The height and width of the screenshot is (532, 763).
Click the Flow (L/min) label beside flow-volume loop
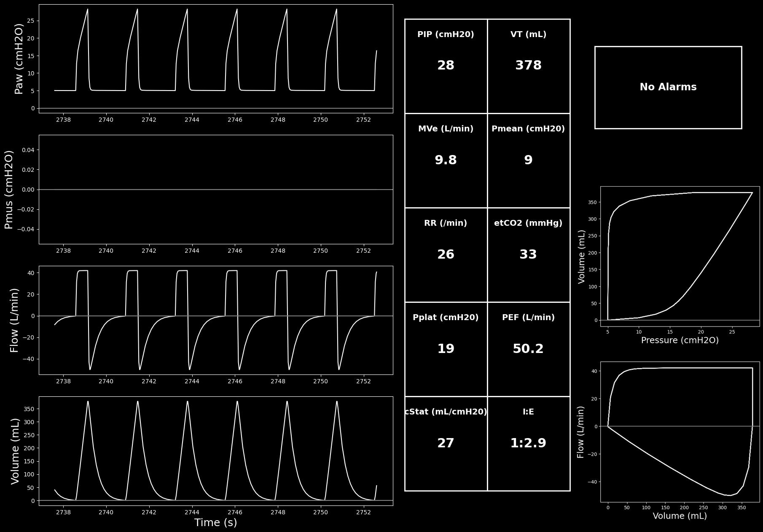coord(581,432)
